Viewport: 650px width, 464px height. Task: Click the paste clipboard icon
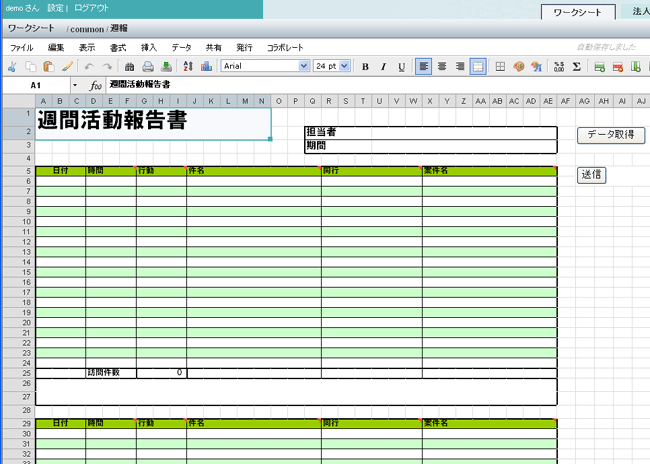(48, 67)
